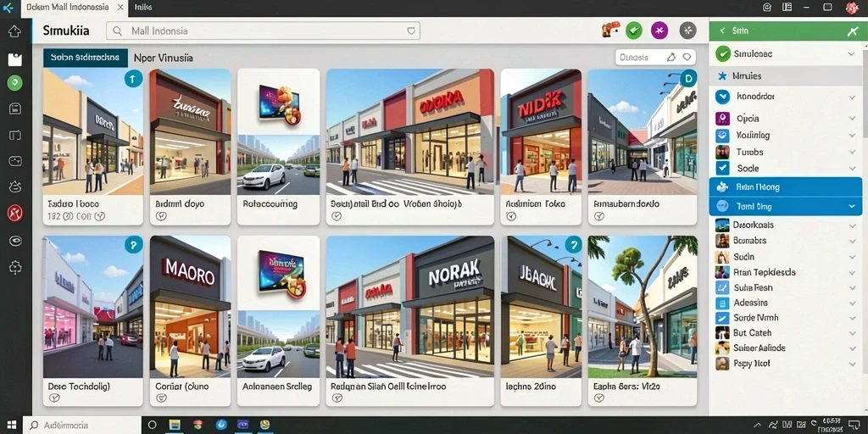Click the dark grey circle icon in top toolbar
This screenshot has height=434, width=868.
[x=687, y=31]
